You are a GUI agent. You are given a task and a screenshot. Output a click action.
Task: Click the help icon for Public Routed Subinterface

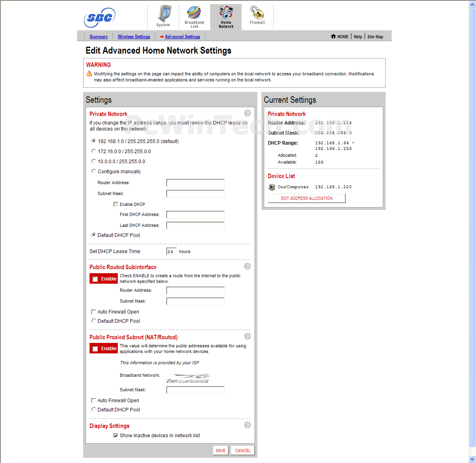(x=247, y=266)
